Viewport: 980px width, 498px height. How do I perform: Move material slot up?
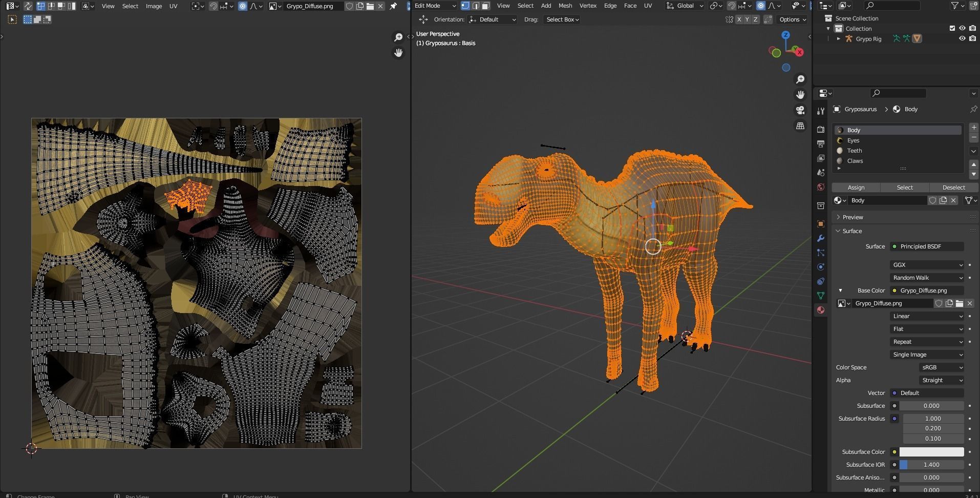click(973, 164)
